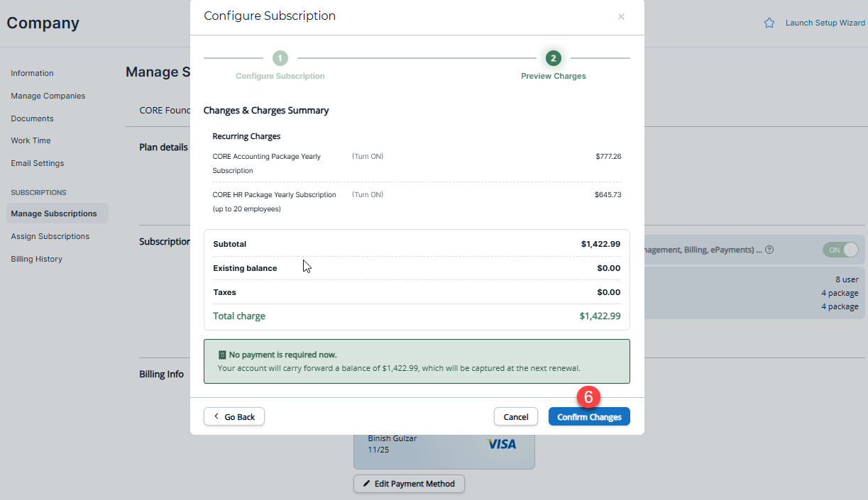Click the Company logo
The width and height of the screenshot is (868, 500).
click(43, 23)
